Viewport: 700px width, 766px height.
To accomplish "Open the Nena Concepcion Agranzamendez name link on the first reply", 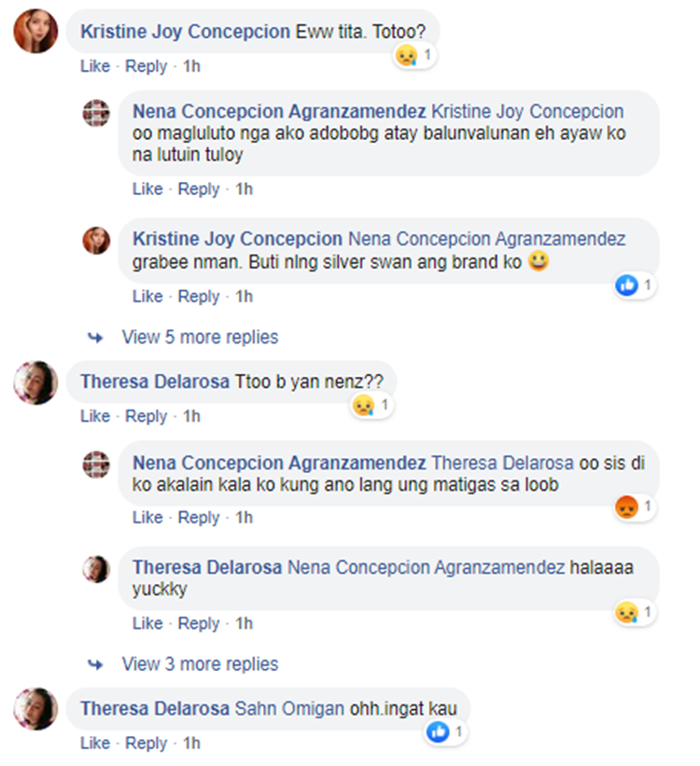I will coord(279,111).
